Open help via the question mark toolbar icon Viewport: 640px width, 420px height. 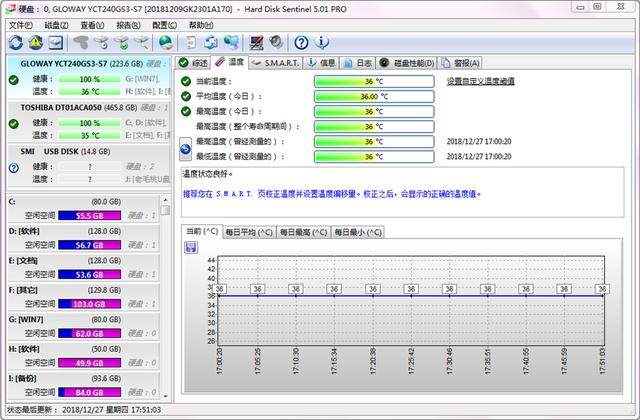tap(301, 42)
